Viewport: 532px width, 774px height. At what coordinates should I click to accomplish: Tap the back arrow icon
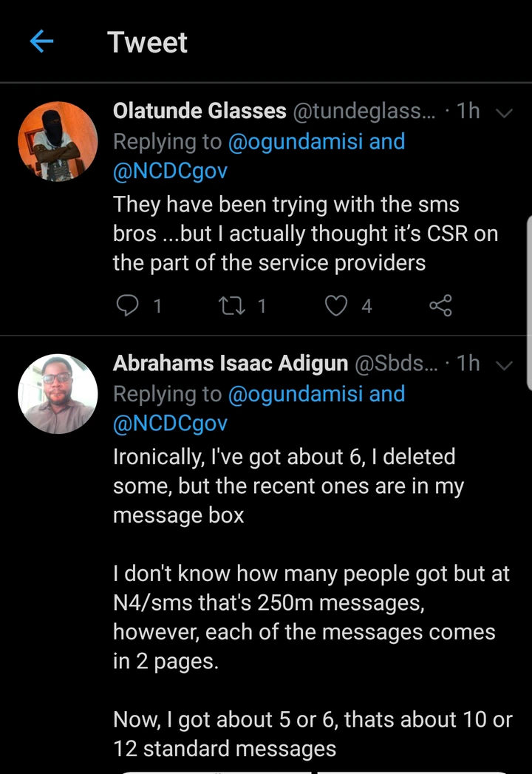pos(42,42)
